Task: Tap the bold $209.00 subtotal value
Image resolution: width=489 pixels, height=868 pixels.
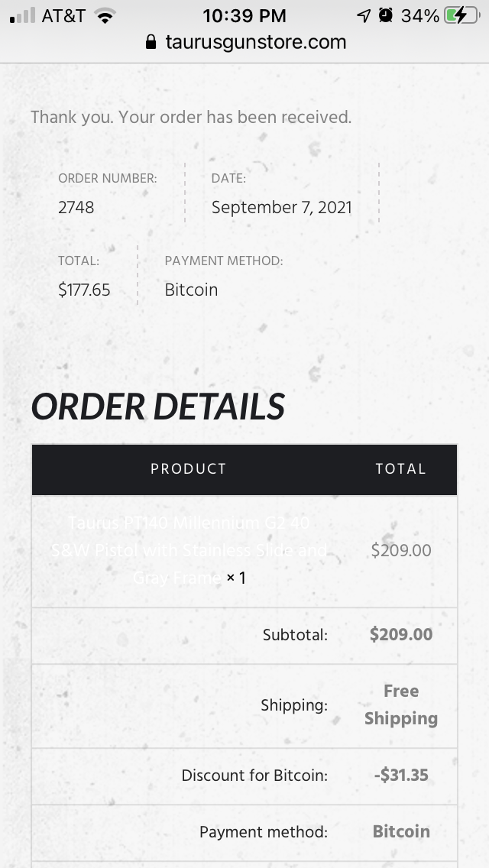Action: coord(401,634)
